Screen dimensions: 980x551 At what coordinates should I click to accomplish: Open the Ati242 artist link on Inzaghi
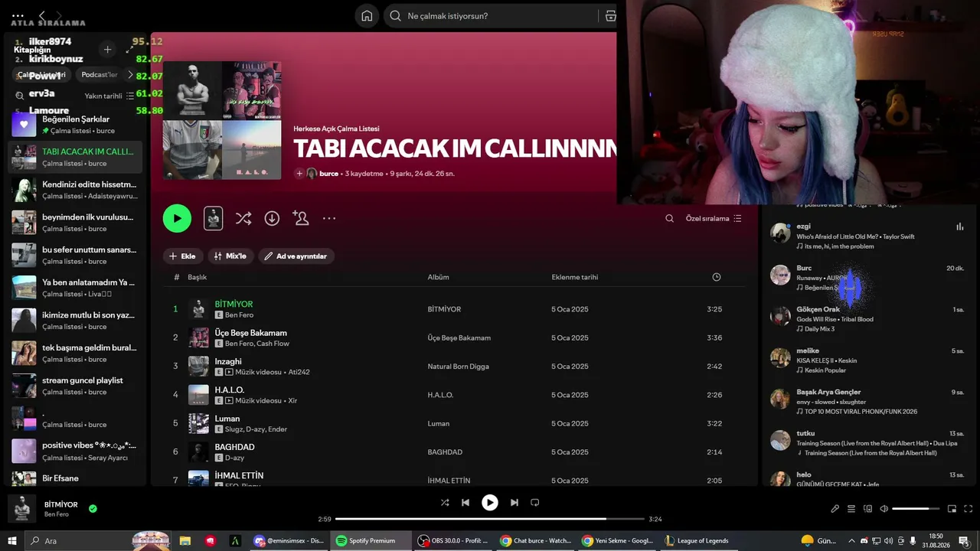point(299,372)
